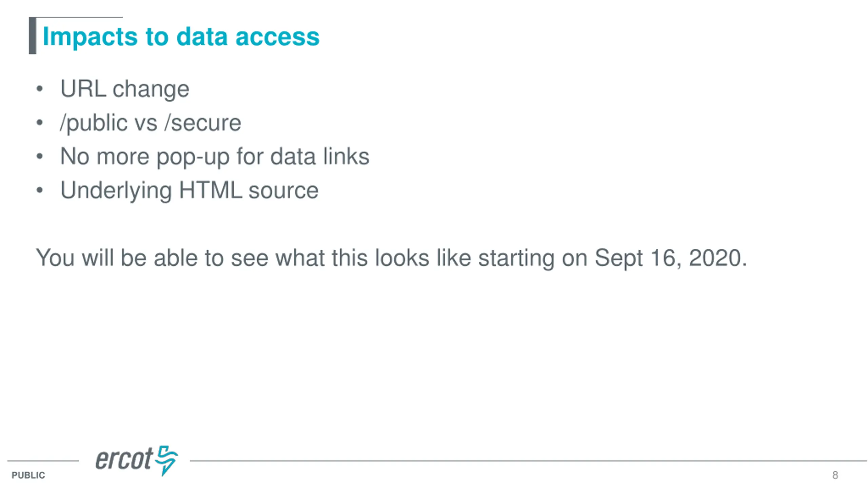Click the ercot wordmark in footer
868x488 pixels.
124,459
